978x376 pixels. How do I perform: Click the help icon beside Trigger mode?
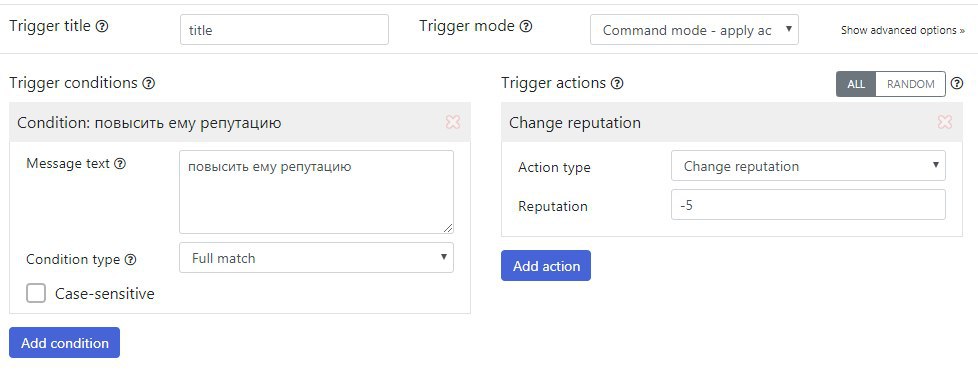(526, 26)
